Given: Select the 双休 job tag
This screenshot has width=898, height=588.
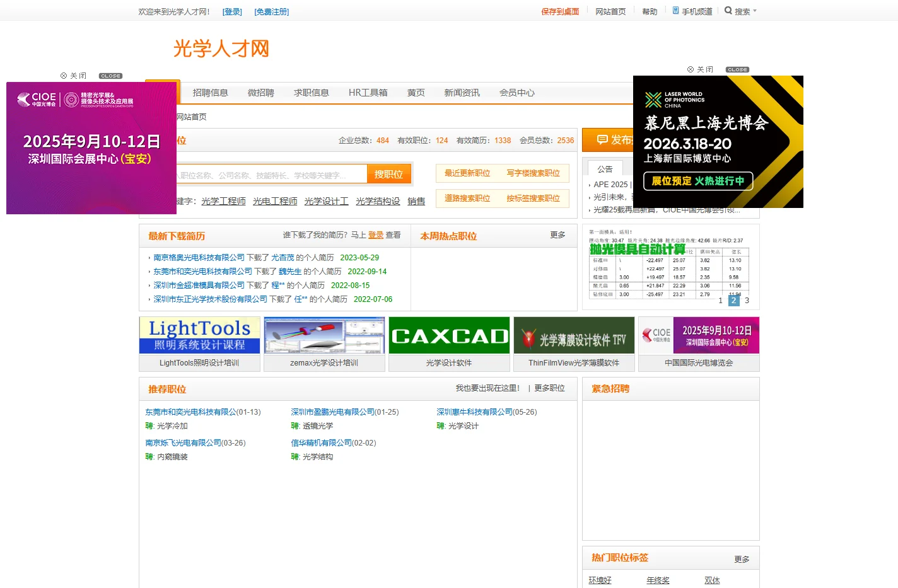Looking at the screenshot, I should (x=712, y=580).
